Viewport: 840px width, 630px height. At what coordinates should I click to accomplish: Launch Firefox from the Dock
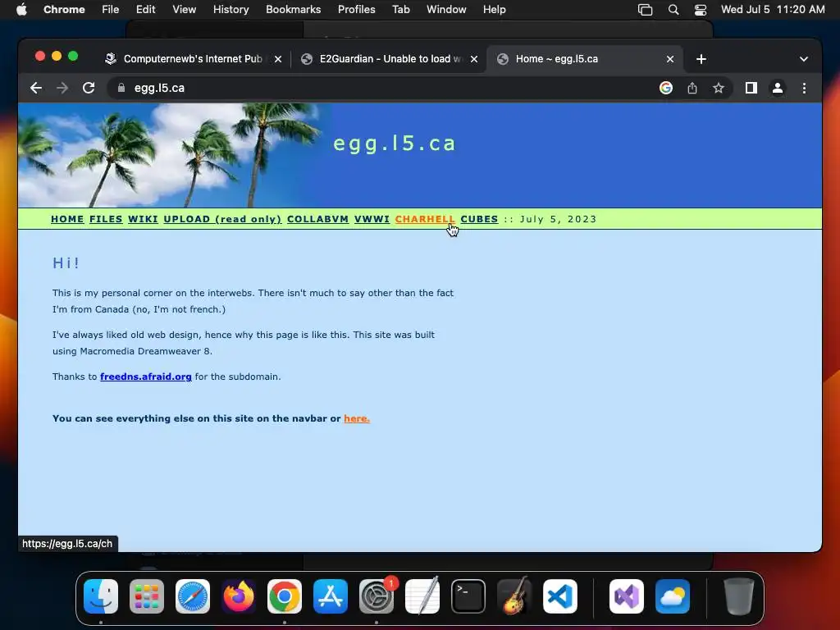(239, 596)
